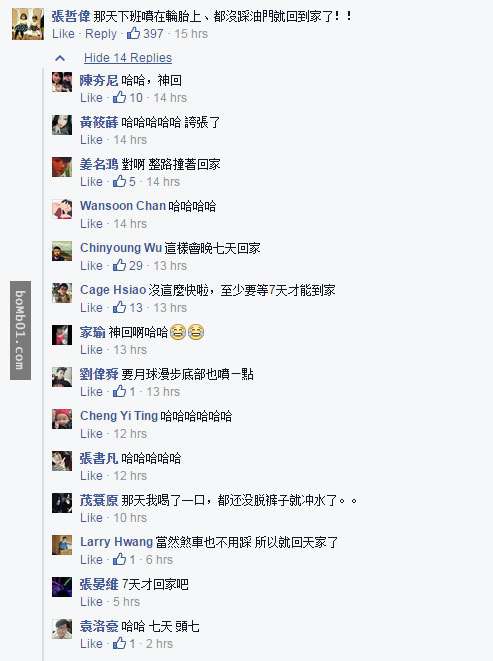The height and width of the screenshot is (661, 493).
Task: Like 張哲偉's top comment
Action: [x=63, y=34]
